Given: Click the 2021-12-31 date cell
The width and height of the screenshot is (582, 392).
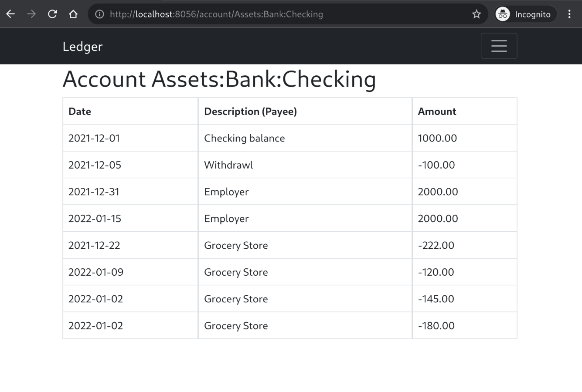Looking at the screenshot, I should [x=94, y=192].
